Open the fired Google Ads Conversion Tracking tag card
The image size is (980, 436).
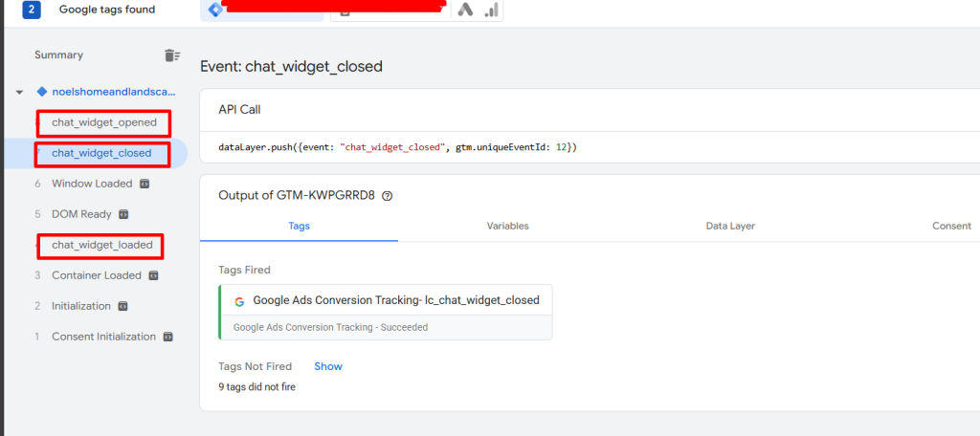tap(386, 311)
